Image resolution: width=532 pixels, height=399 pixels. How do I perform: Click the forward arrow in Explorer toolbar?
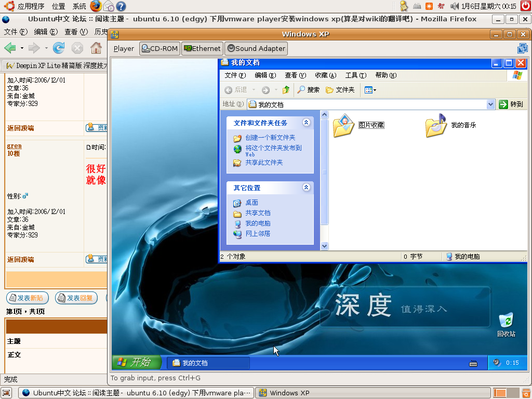[x=265, y=90]
